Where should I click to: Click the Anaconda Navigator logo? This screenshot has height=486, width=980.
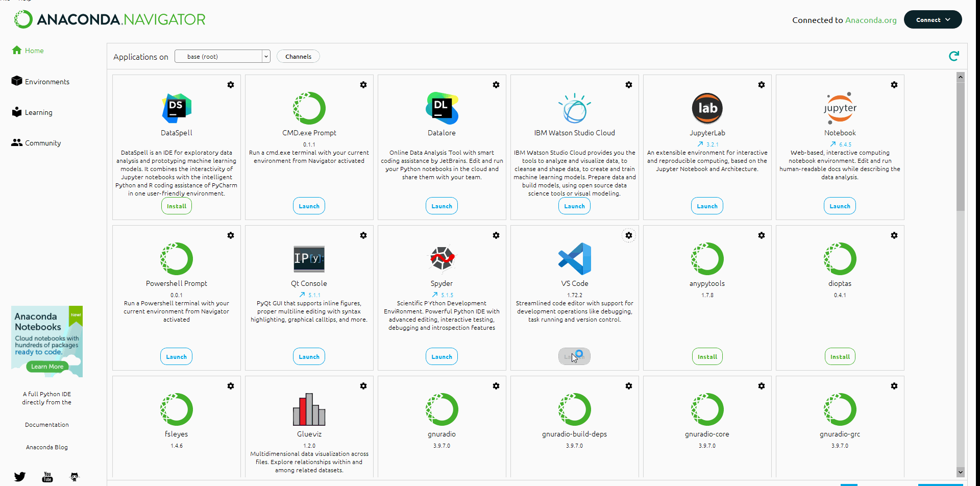110,19
